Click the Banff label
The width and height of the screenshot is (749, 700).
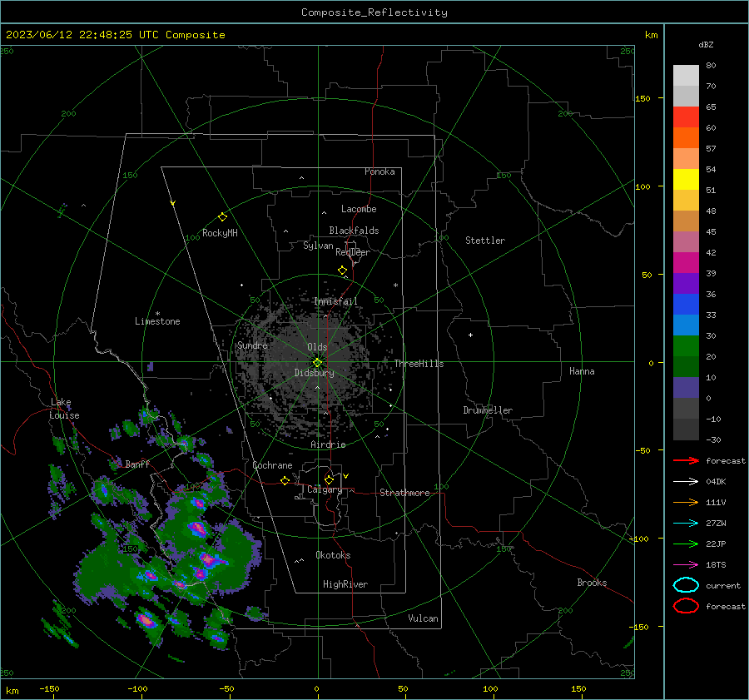(x=137, y=464)
